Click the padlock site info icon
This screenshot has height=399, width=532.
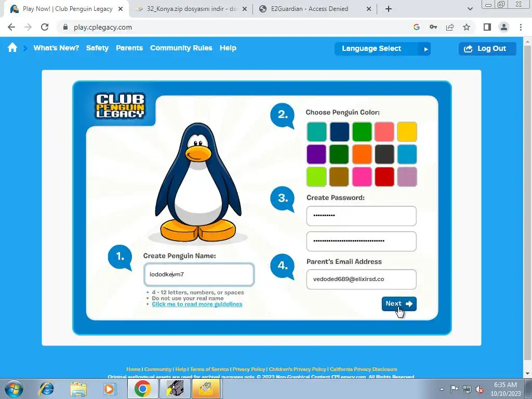[65, 27]
